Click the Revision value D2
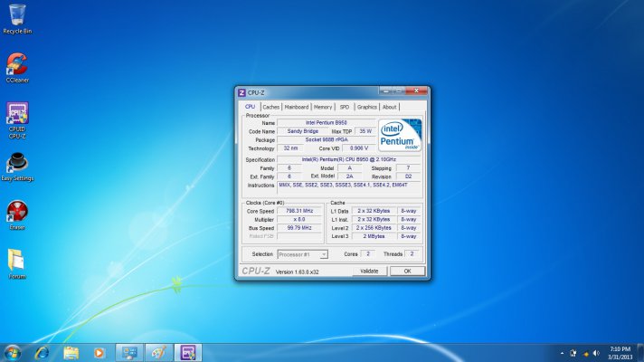644x362 pixels. click(x=408, y=176)
